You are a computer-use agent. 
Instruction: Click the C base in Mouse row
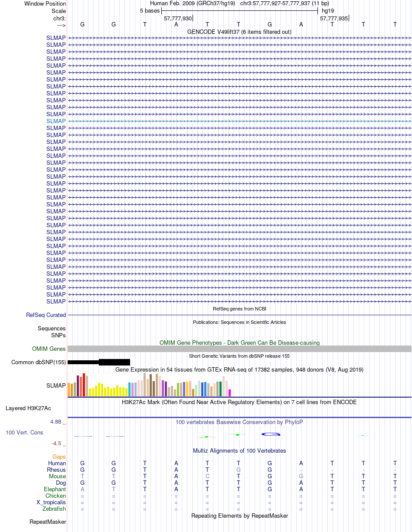point(207,476)
